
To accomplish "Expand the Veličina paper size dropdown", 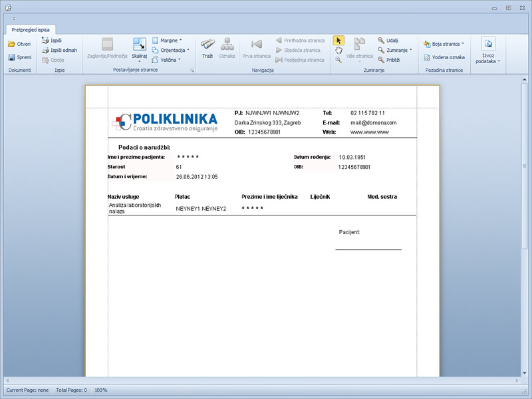I will [166, 60].
